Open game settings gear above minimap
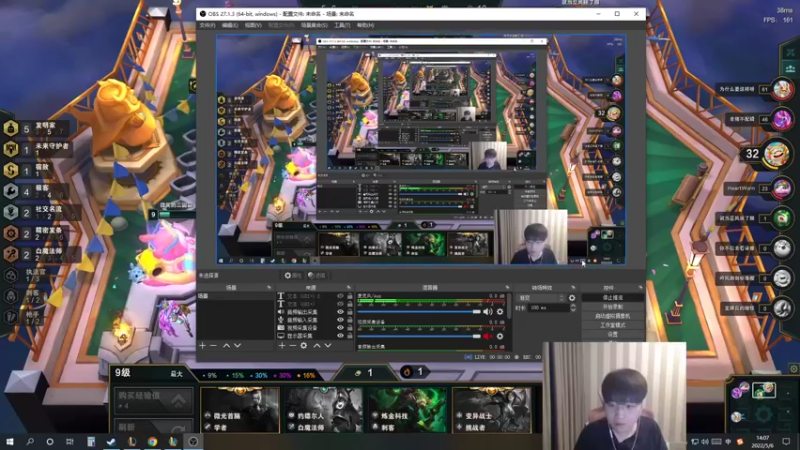This screenshot has width=800, height=450. pyautogui.click(x=793, y=368)
